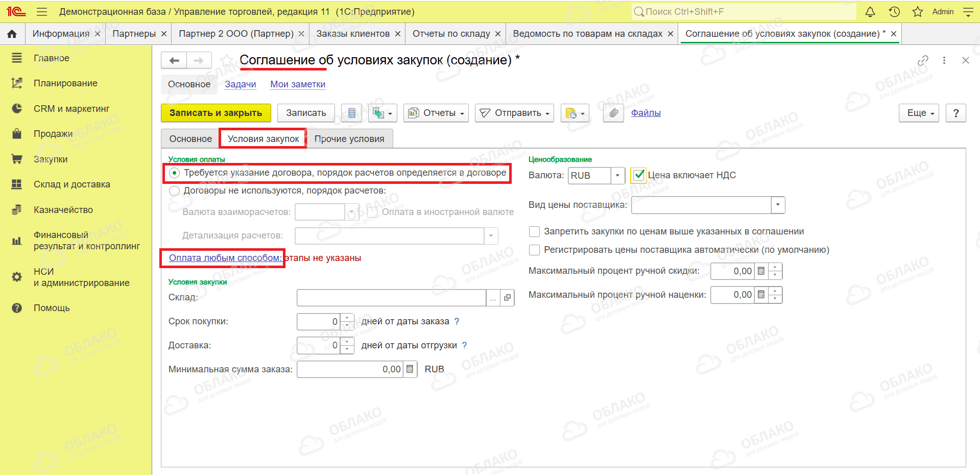Open the Планирование section
The height and width of the screenshot is (475, 980).
click(x=65, y=83)
